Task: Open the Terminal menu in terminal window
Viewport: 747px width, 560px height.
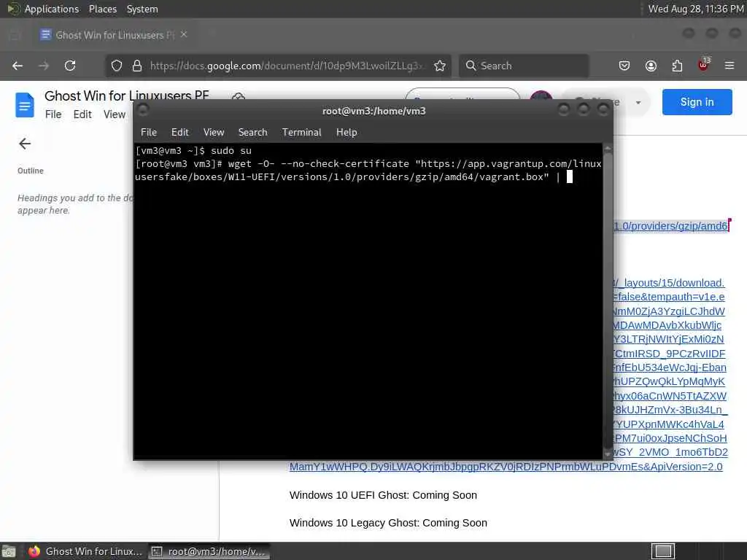Action: click(x=301, y=133)
